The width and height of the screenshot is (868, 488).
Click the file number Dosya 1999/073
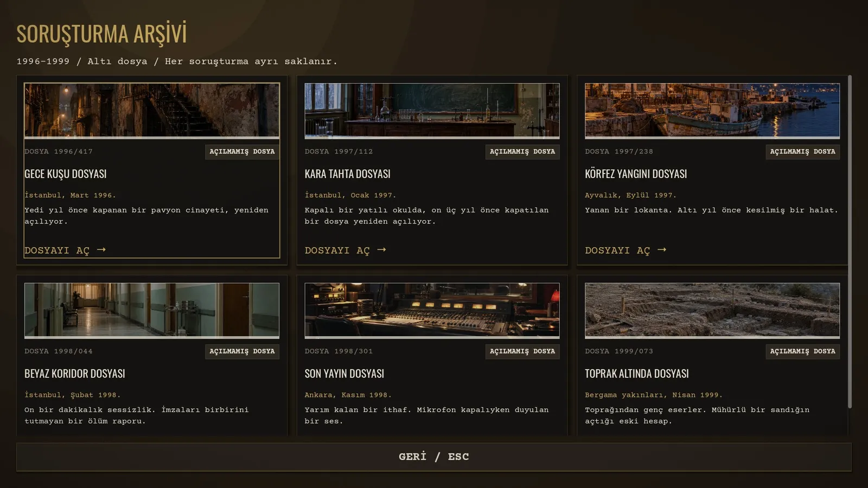pyautogui.click(x=619, y=351)
